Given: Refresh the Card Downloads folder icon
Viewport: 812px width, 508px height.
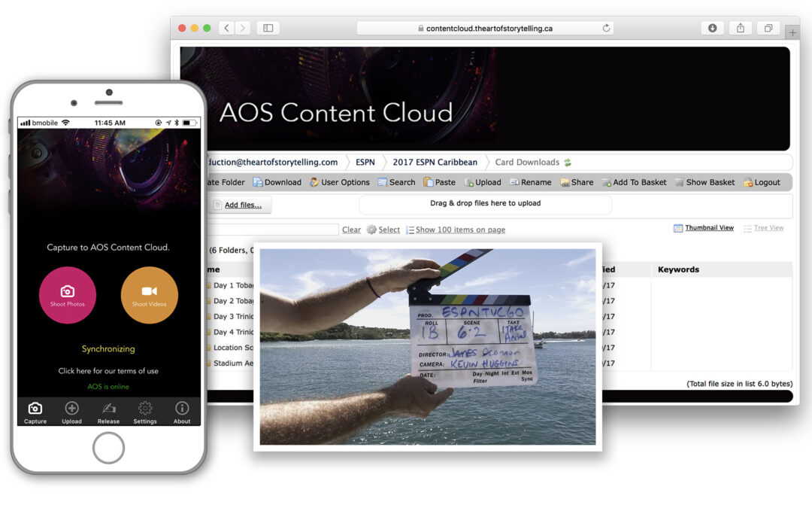Looking at the screenshot, I should click(568, 163).
